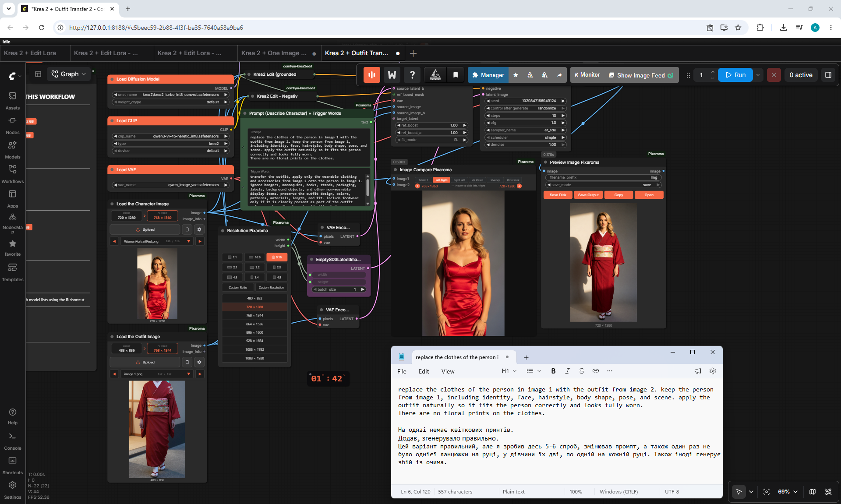Open gear settings in Load the Outfit Image
The height and width of the screenshot is (504, 841).
click(x=199, y=362)
